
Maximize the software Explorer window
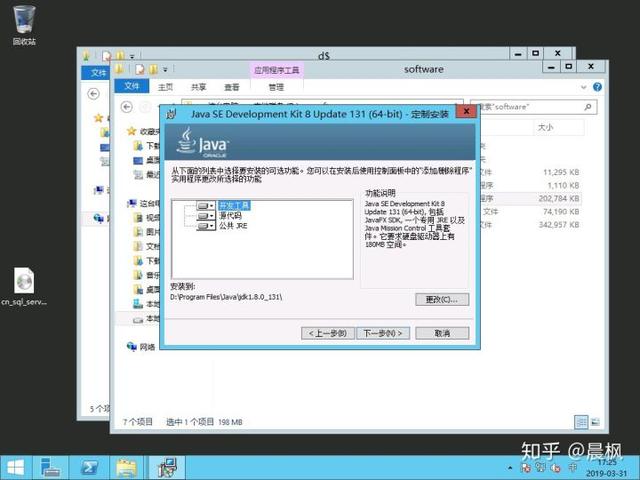coord(569,67)
